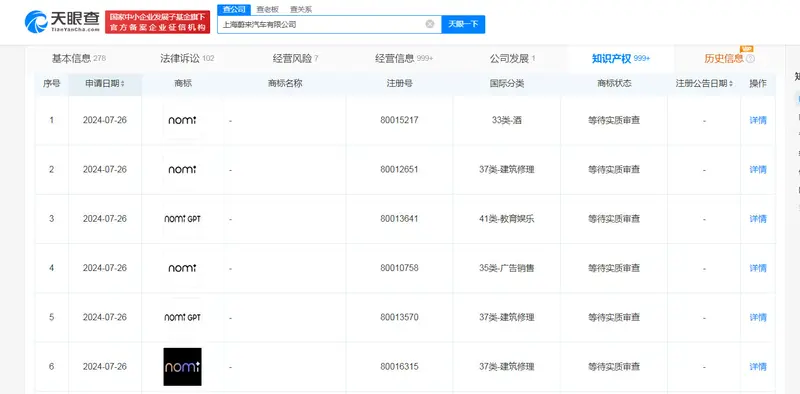The image size is (800, 394).
Task: Open the black nomi trademark image in row 6
Action: [183, 366]
